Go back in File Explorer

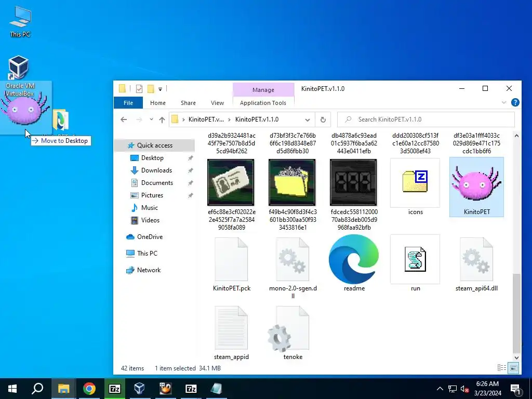tap(124, 119)
